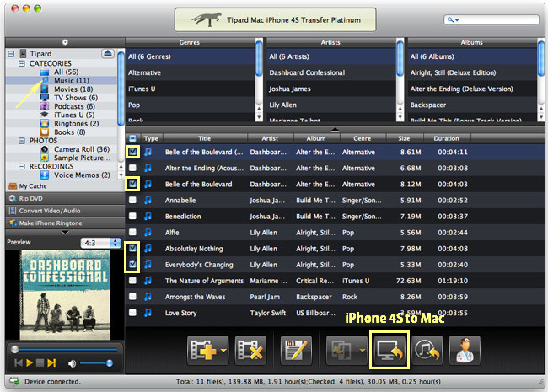Filter by Alternative genre

[x=190, y=72]
